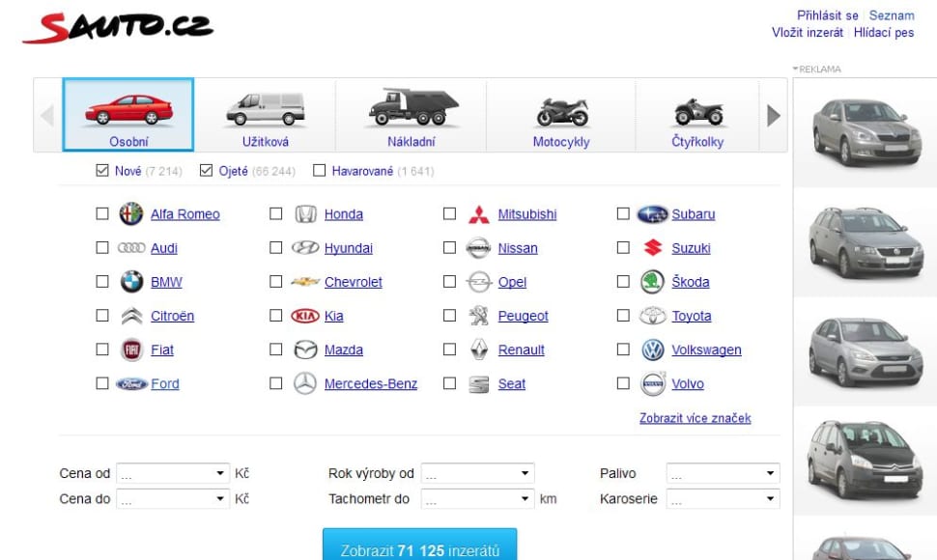Click the Volkswagen logo icon
The width and height of the screenshot is (937, 560).
click(653, 350)
